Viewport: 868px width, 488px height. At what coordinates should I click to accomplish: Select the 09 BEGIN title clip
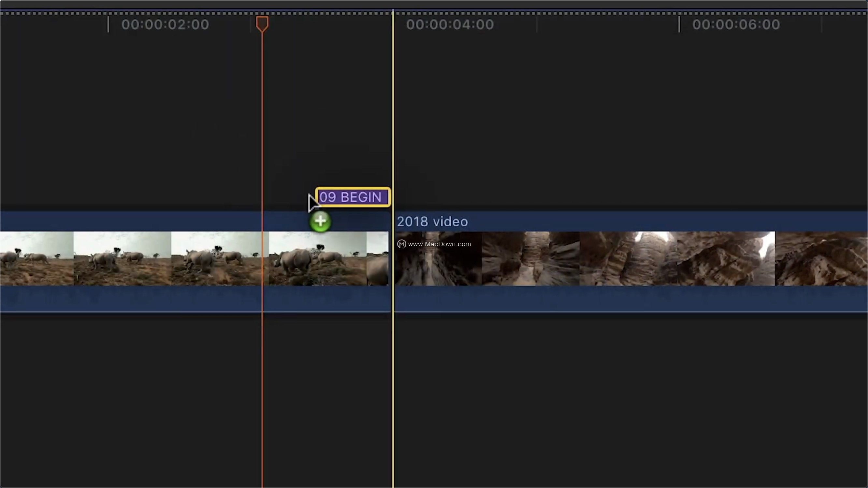coord(353,197)
